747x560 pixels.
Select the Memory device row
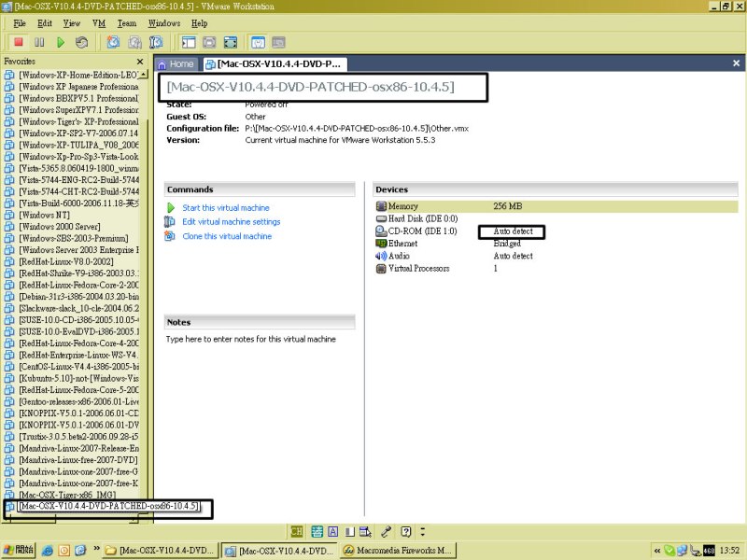(556, 206)
